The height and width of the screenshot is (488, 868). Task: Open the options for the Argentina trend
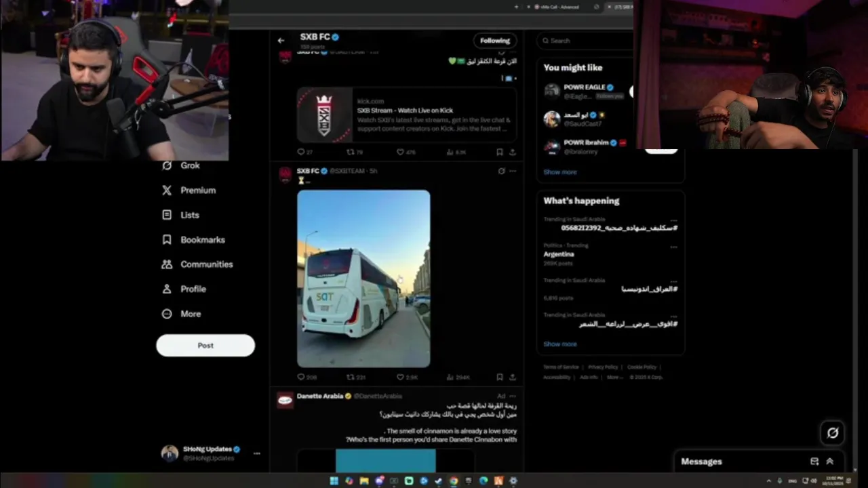pyautogui.click(x=673, y=247)
